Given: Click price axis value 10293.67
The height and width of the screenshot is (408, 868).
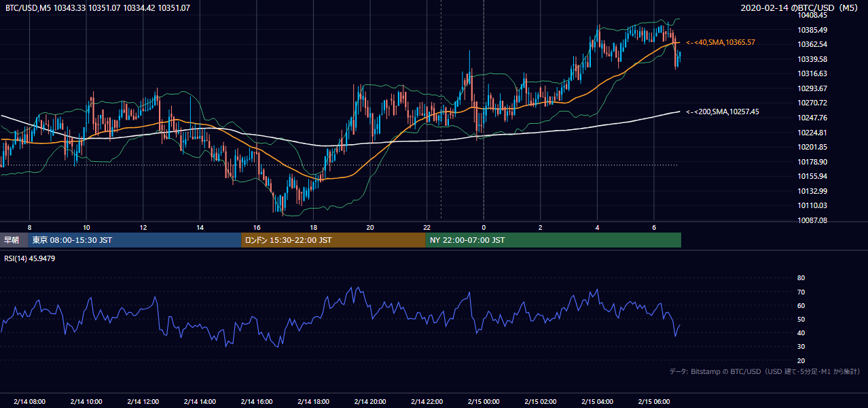Looking at the screenshot, I should tap(812, 88).
